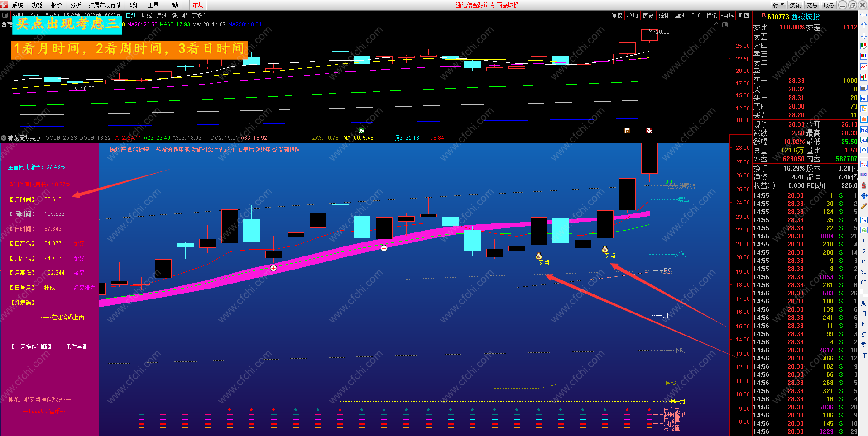Screen dimensions: 868x436
Task: Click the down arrow for next stock
Action: click(x=863, y=35)
